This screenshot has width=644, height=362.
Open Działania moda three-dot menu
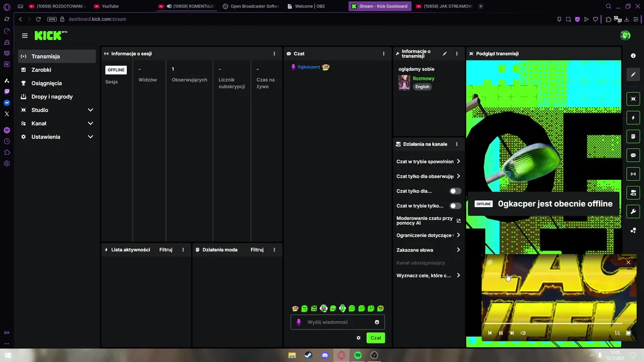coord(274,250)
